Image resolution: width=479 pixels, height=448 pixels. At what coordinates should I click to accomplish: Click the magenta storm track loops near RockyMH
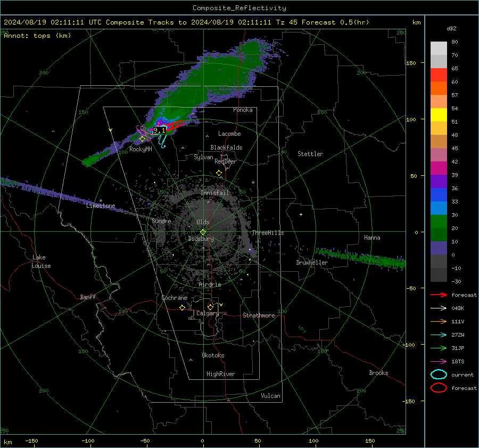click(x=143, y=133)
